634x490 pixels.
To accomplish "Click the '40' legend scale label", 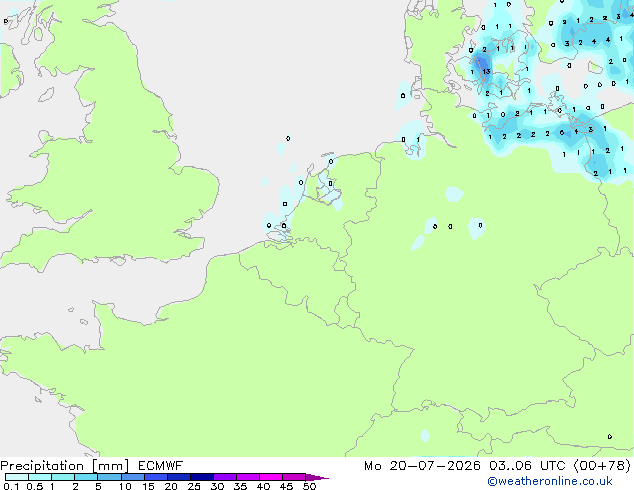I will pos(263,486).
